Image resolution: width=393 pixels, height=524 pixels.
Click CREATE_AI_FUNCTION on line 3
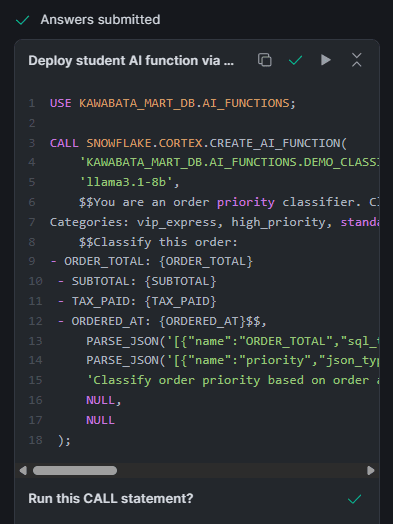pyautogui.click(x=274, y=143)
